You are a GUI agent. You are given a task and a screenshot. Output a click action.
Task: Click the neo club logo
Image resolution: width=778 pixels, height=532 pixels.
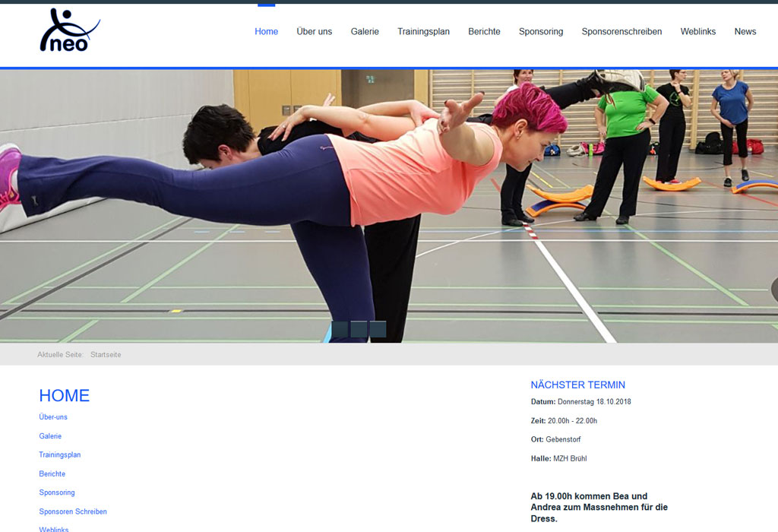69,31
